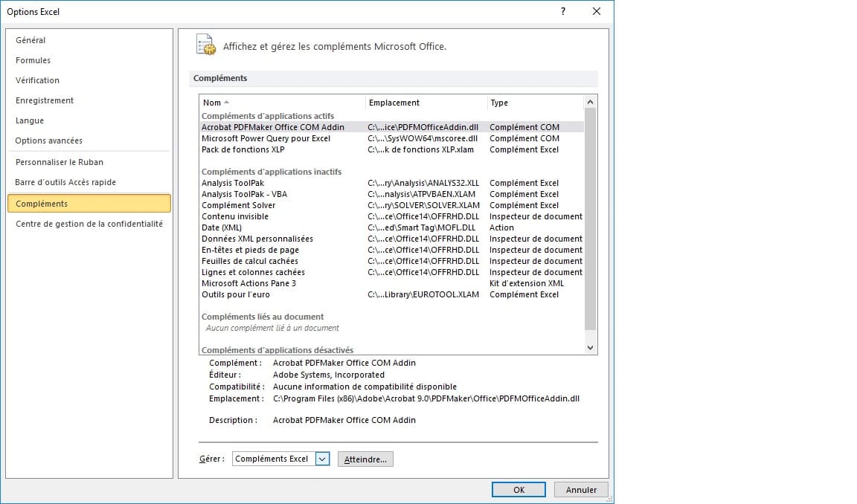
Task: Select the Contenu invisible row
Action: coord(392,217)
